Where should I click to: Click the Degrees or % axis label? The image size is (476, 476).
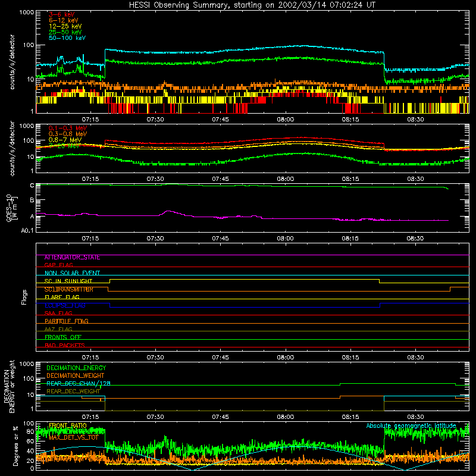pyautogui.click(x=15, y=446)
